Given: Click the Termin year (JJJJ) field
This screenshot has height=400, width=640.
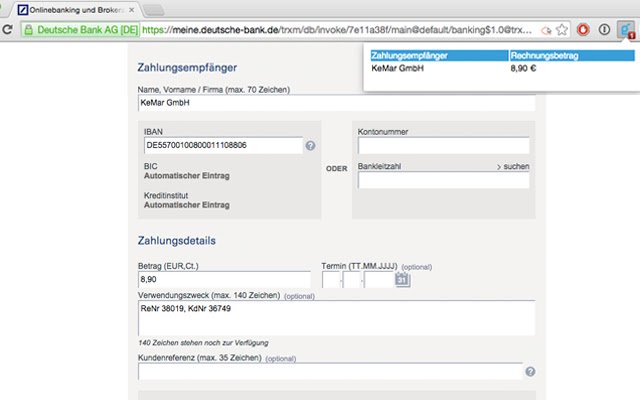Looking at the screenshot, I should pyautogui.click(x=379, y=280).
